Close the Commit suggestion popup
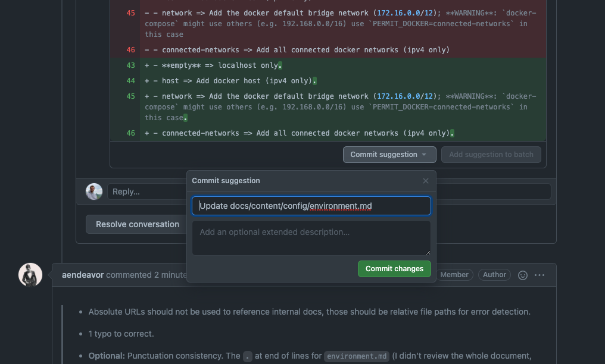 [x=426, y=181]
